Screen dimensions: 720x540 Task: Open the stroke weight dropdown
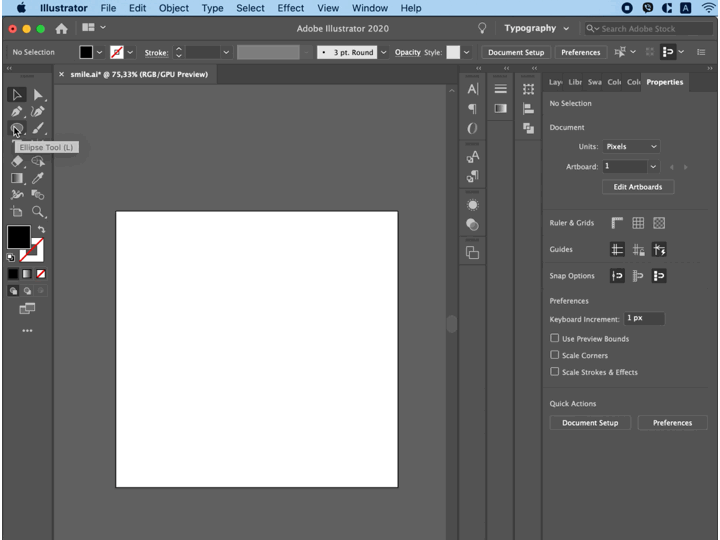tap(226, 52)
